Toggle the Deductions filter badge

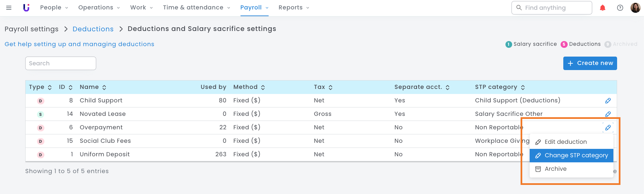(581, 44)
